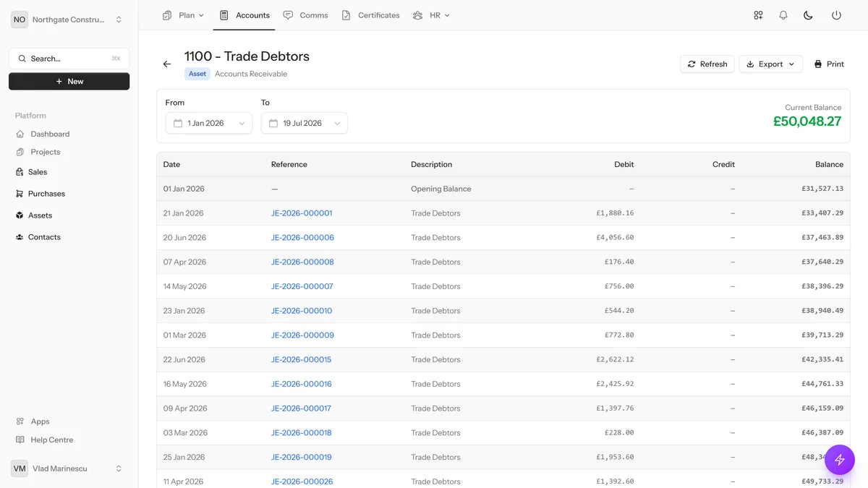The height and width of the screenshot is (488, 868).
Task: Open notifications bell
Action: [783, 15]
